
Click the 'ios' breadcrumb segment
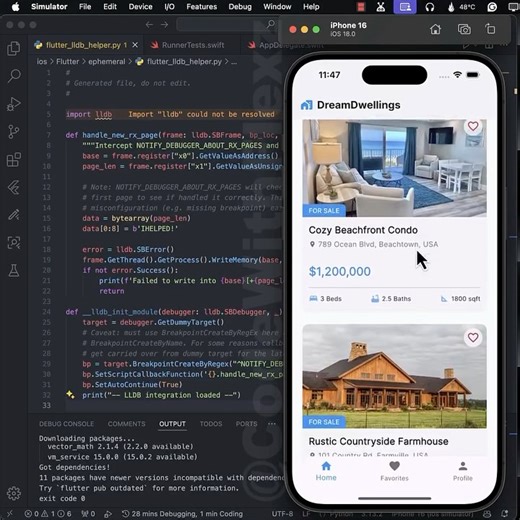[x=42, y=62]
